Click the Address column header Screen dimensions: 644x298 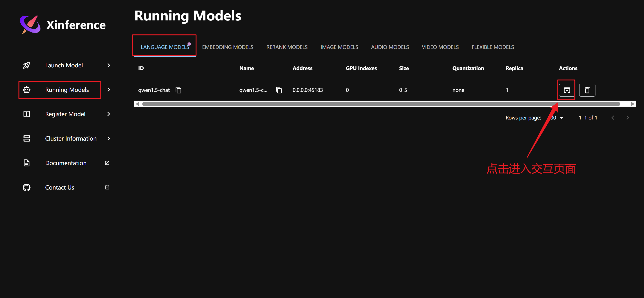point(302,68)
